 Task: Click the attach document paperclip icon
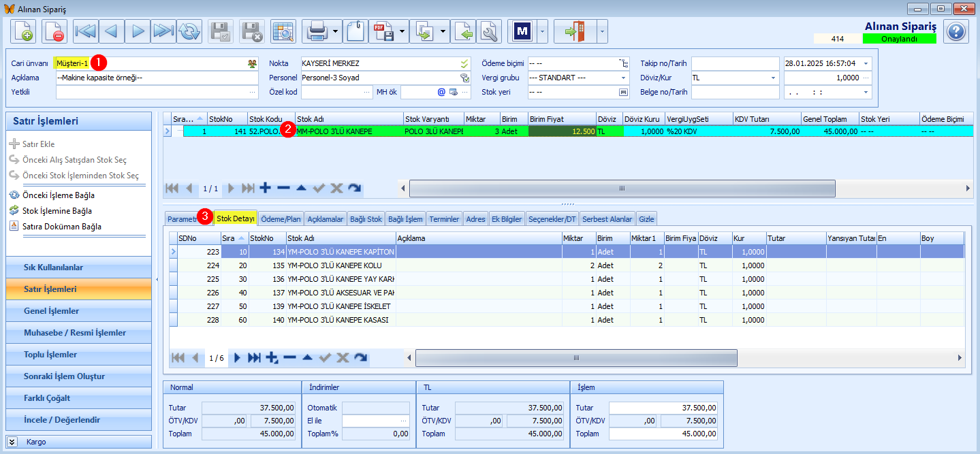(355, 31)
